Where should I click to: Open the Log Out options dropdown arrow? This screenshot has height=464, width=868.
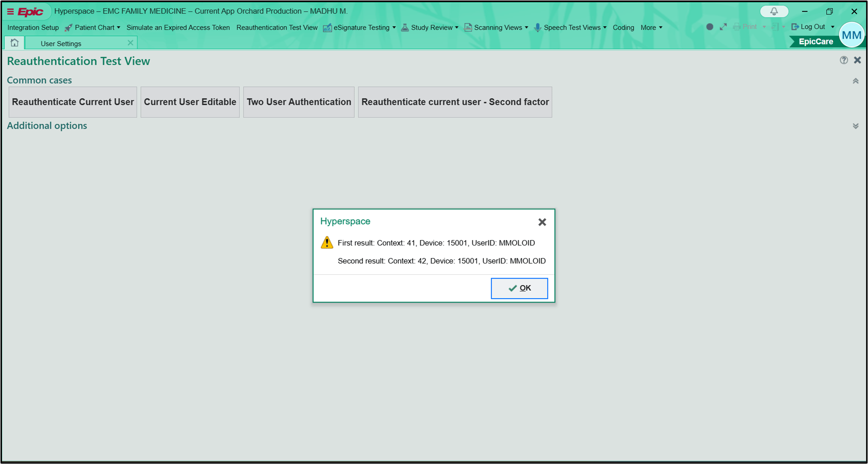(833, 27)
